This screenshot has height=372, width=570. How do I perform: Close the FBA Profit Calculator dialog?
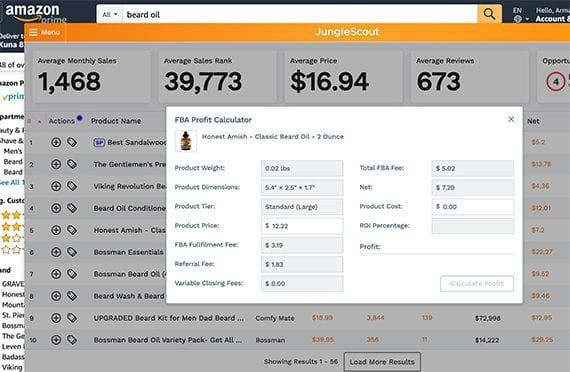(x=511, y=119)
